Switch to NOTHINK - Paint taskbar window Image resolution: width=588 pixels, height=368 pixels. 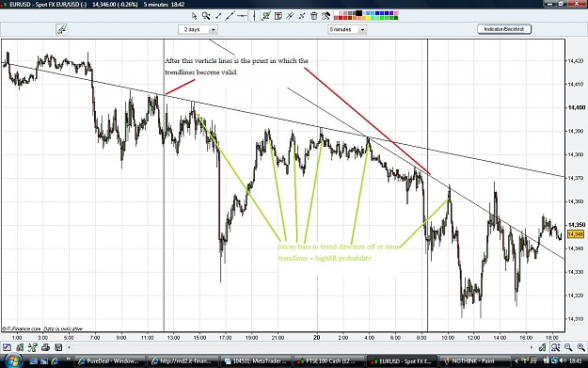click(475, 361)
